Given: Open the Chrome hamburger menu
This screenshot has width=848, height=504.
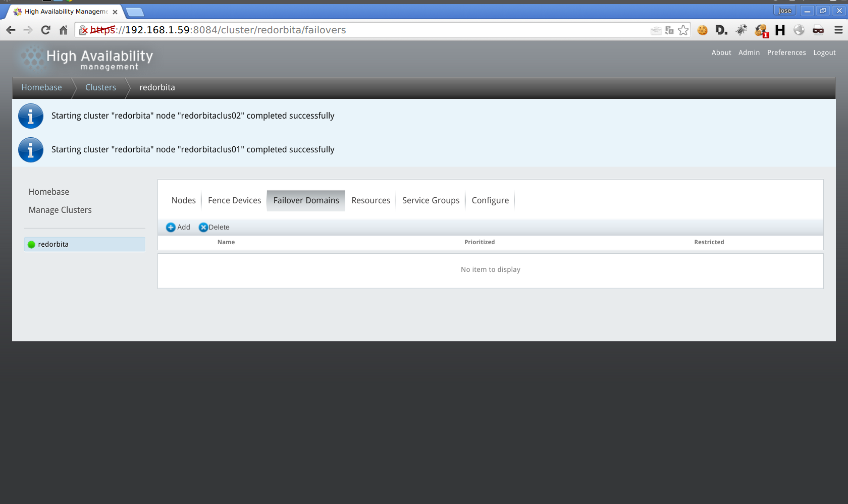Looking at the screenshot, I should [838, 30].
